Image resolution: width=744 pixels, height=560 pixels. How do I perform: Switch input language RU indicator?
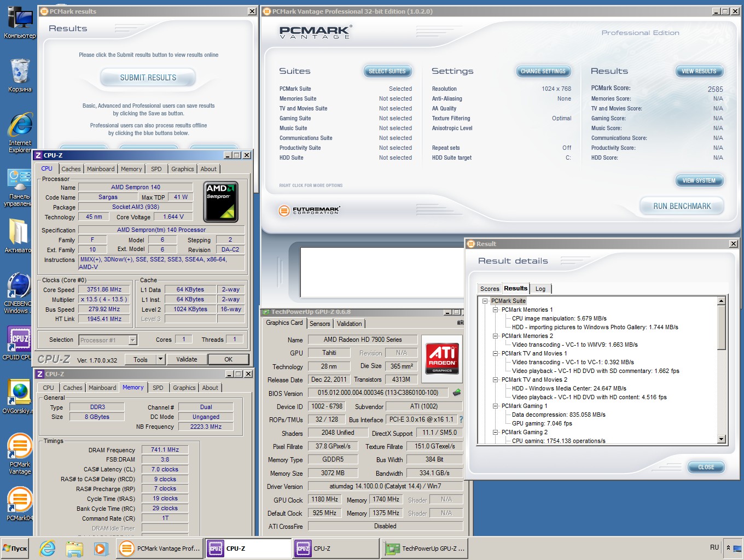pyautogui.click(x=714, y=547)
